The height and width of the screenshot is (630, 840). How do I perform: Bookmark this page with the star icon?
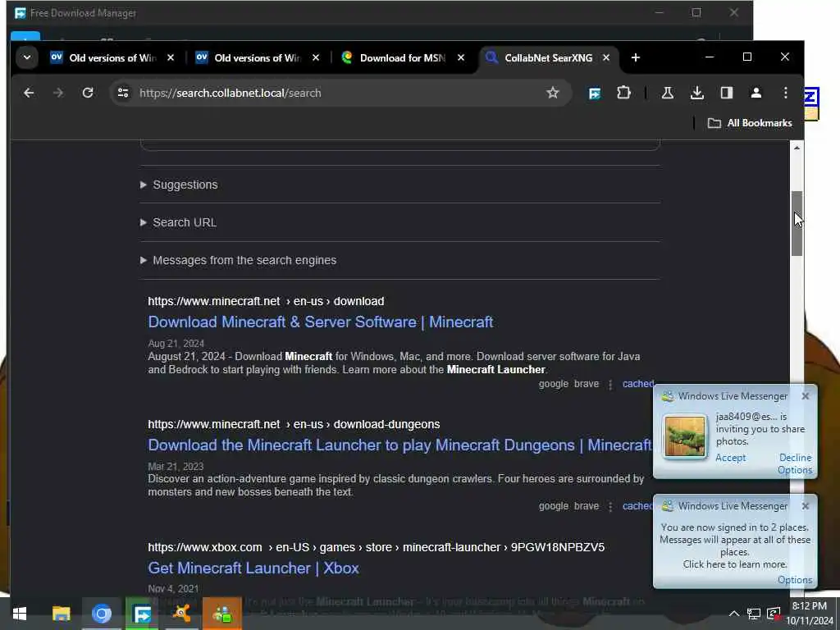[552, 93]
